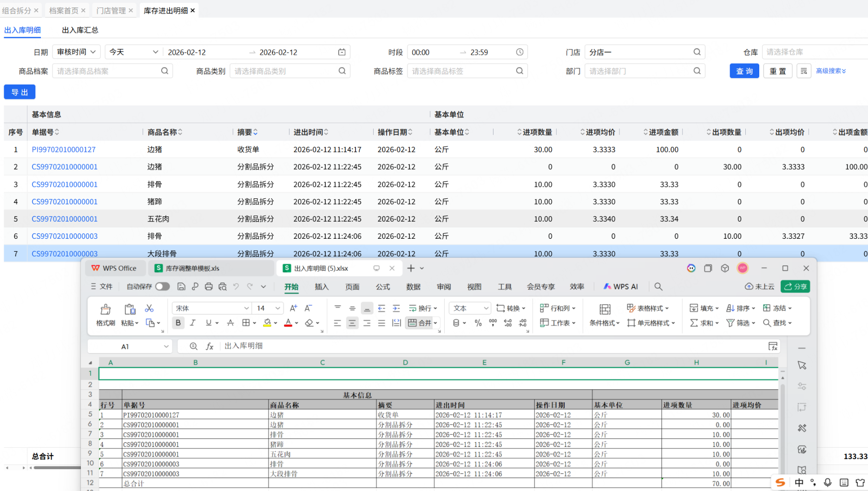Screen dimensions: 868x491
Task: Click the calendar icon in date range
Action: (x=342, y=52)
